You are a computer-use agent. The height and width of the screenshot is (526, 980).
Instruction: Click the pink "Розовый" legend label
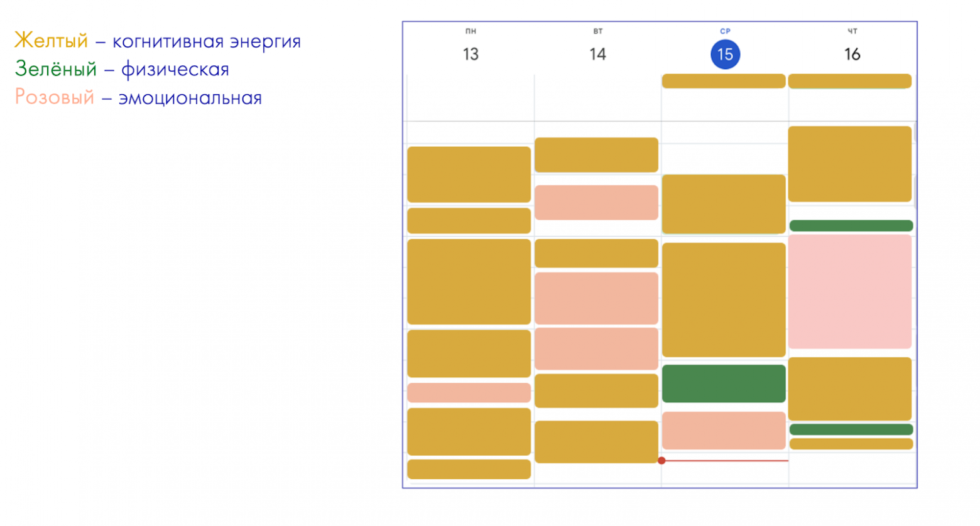pos(54,97)
